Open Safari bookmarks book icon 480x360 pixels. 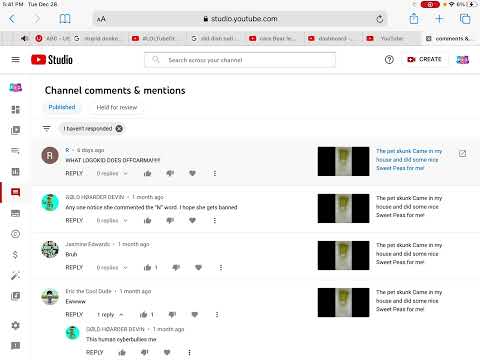point(65,19)
